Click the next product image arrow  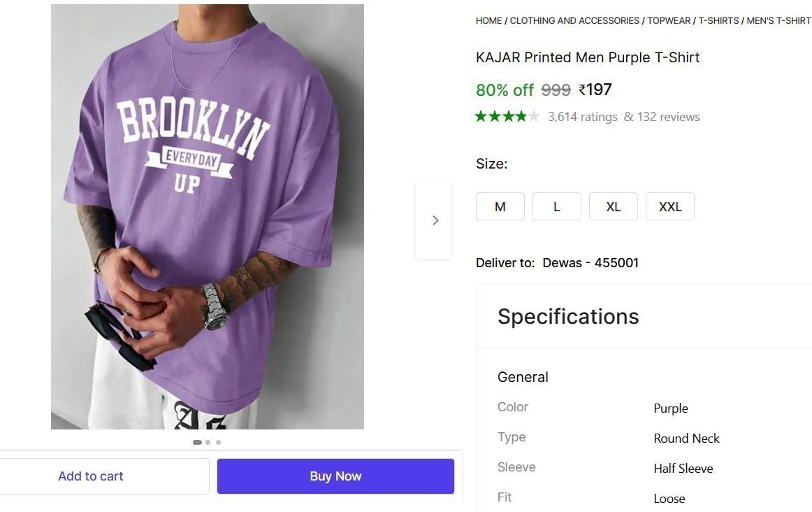pos(434,220)
